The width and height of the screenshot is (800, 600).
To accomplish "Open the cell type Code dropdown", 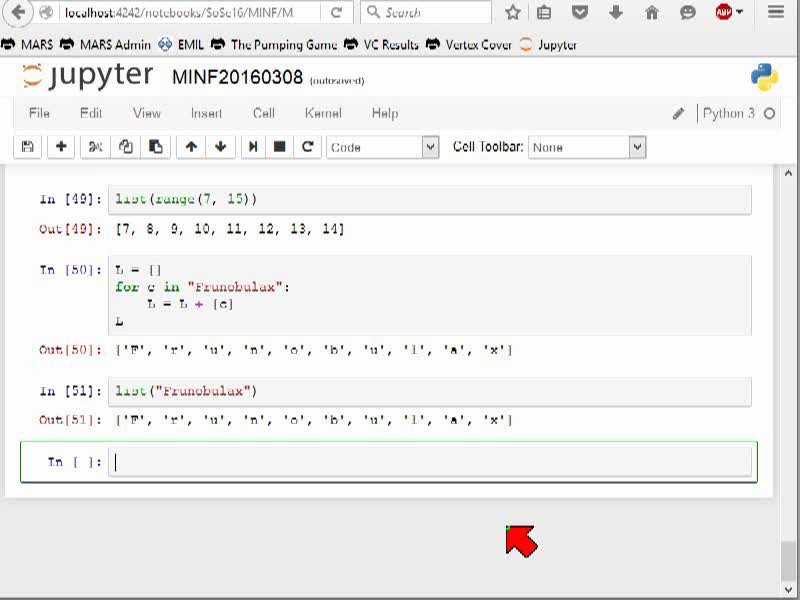I will [383, 147].
